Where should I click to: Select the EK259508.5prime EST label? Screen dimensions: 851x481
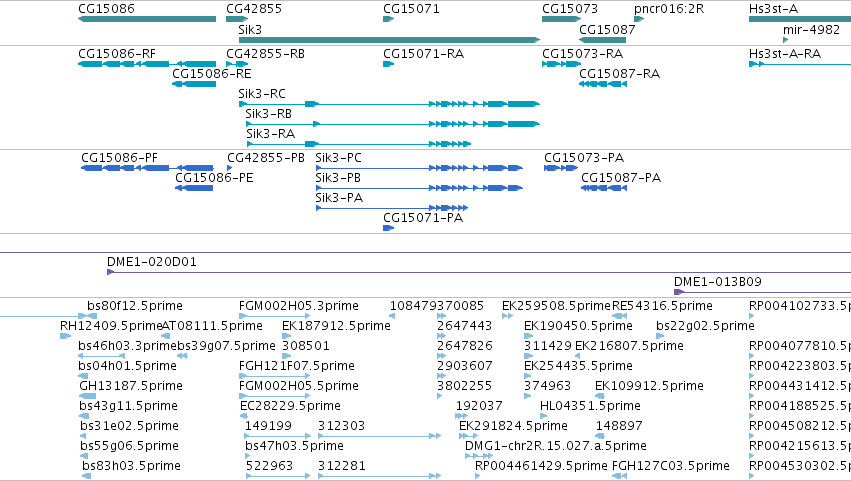coord(556,306)
